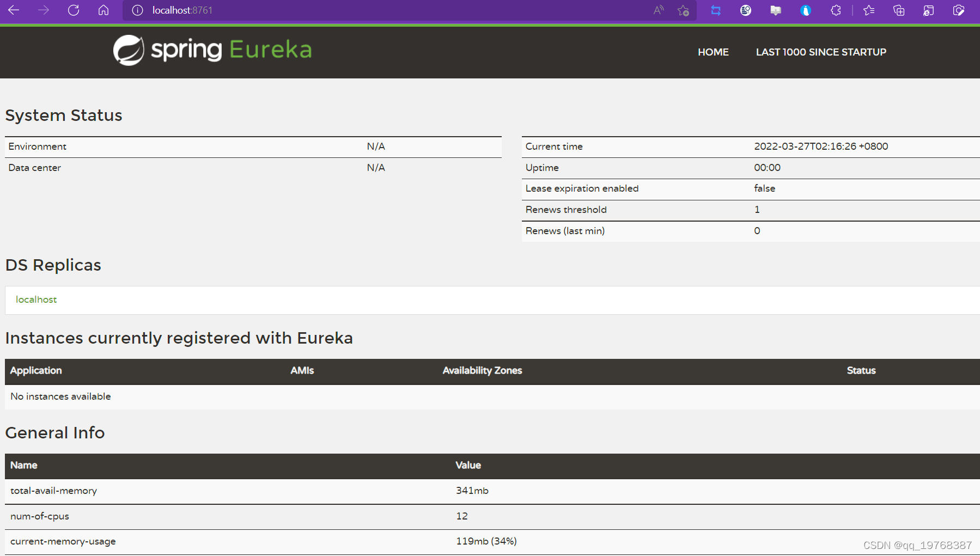Click the Status column header
This screenshot has height=556, width=980.
click(861, 370)
